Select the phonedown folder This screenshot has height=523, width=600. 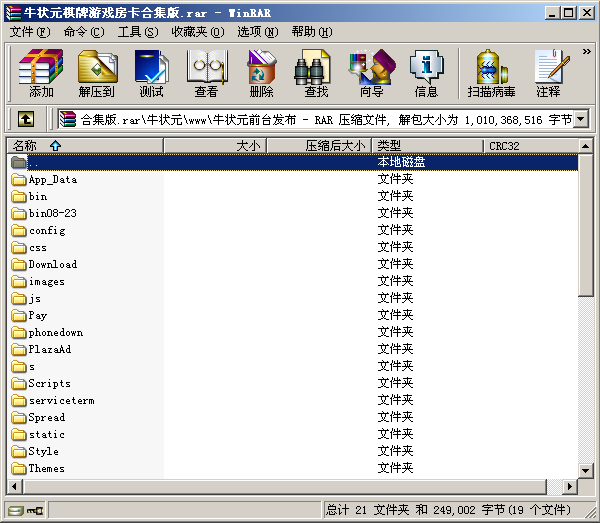point(55,333)
